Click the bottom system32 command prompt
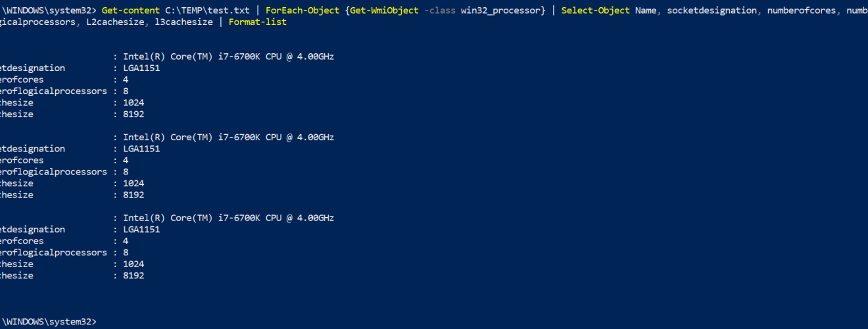The height and width of the screenshot is (329, 868). (48, 322)
